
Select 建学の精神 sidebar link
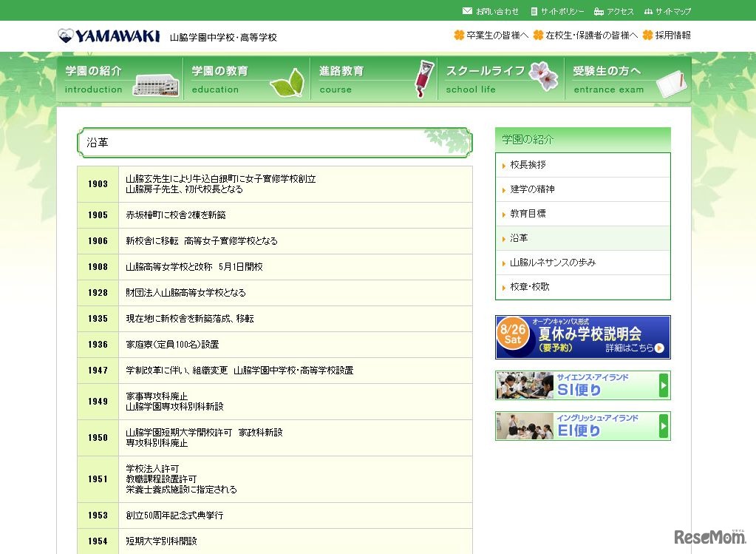coord(532,189)
